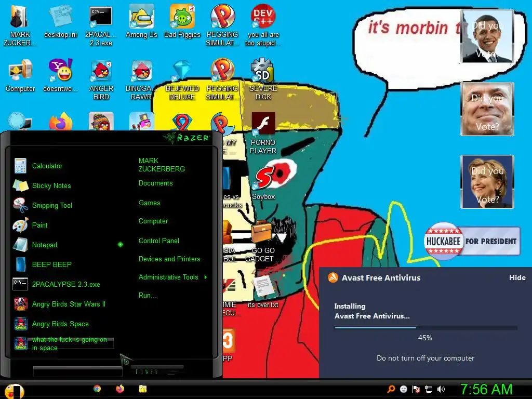Click the Firefox taskbar icon
Viewport: 532px width, 399px height.
pos(120,389)
